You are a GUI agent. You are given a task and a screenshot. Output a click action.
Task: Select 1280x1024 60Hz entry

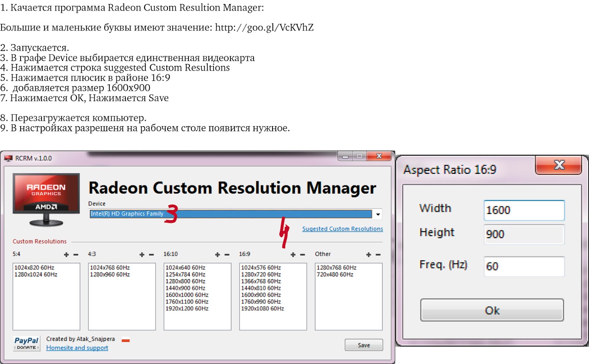(36, 275)
